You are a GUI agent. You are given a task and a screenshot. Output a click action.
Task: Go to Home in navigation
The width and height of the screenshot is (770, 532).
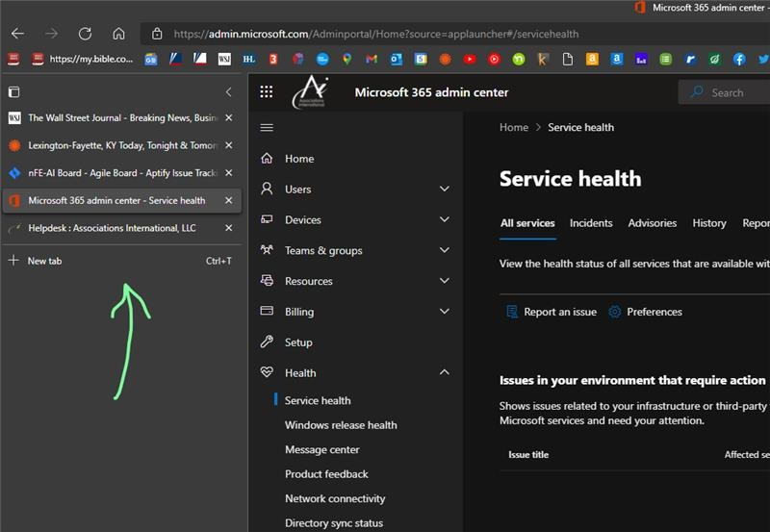point(299,159)
